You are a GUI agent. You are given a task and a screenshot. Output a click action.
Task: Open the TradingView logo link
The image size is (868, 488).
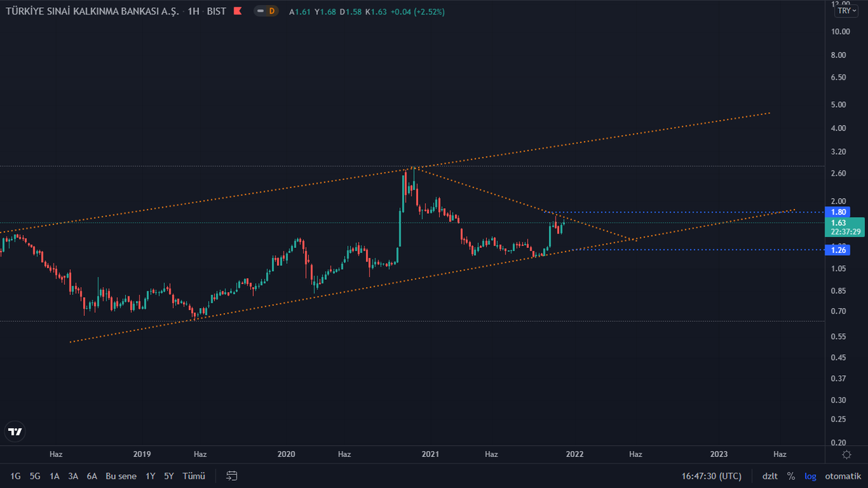pyautogui.click(x=15, y=432)
